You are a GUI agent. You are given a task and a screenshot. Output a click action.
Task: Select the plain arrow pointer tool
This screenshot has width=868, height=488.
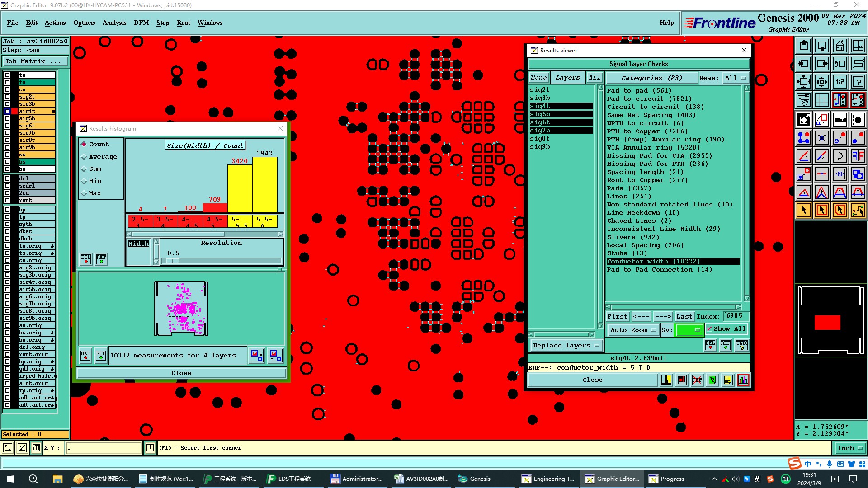point(803,210)
